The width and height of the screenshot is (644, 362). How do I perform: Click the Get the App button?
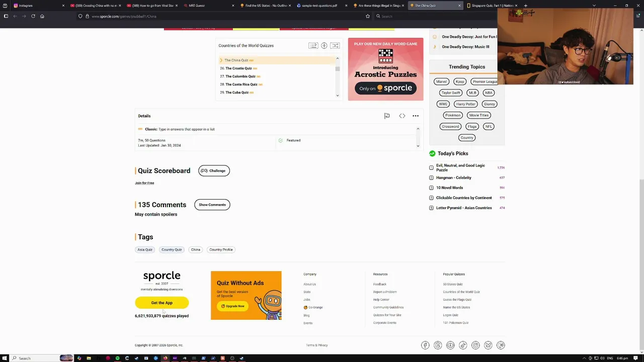[x=162, y=303]
